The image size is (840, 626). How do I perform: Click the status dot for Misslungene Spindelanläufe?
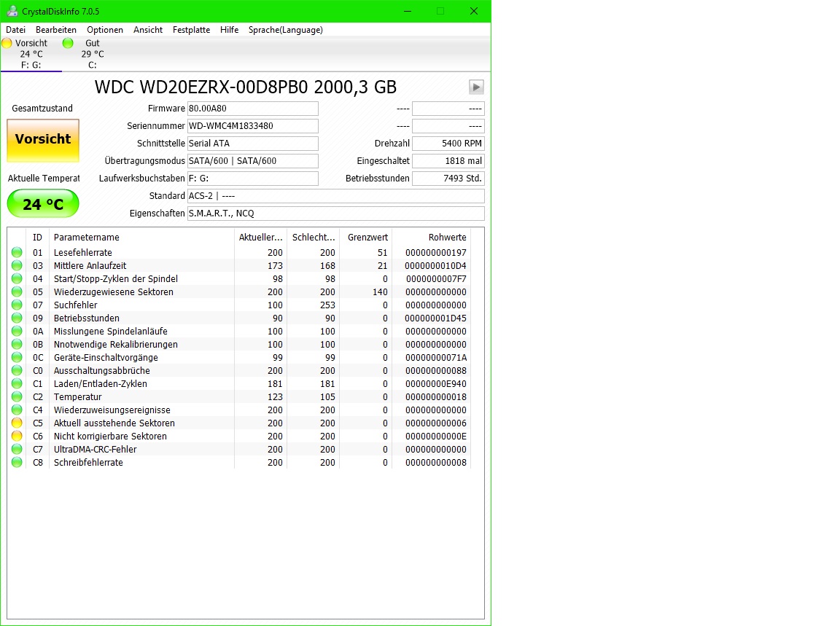(x=17, y=331)
